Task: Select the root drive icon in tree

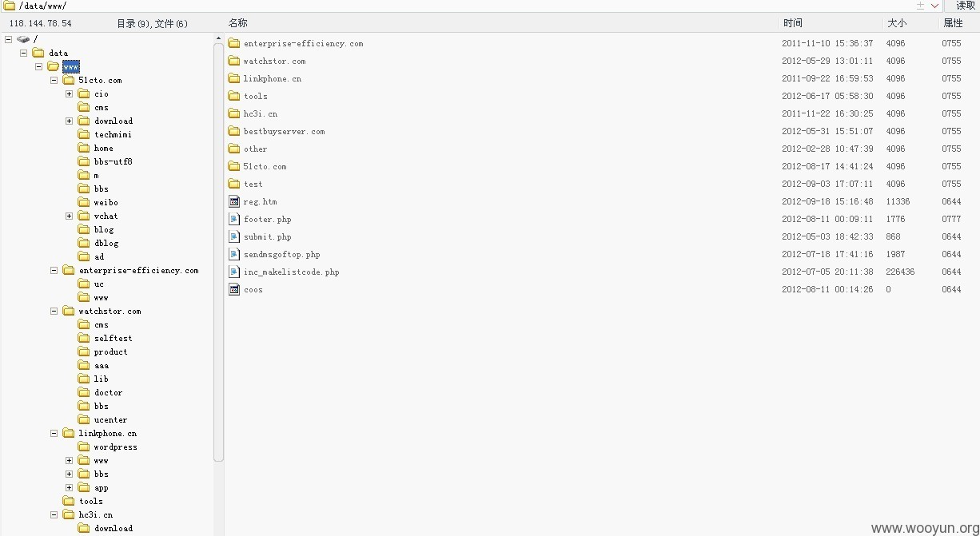Action: [23, 39]
